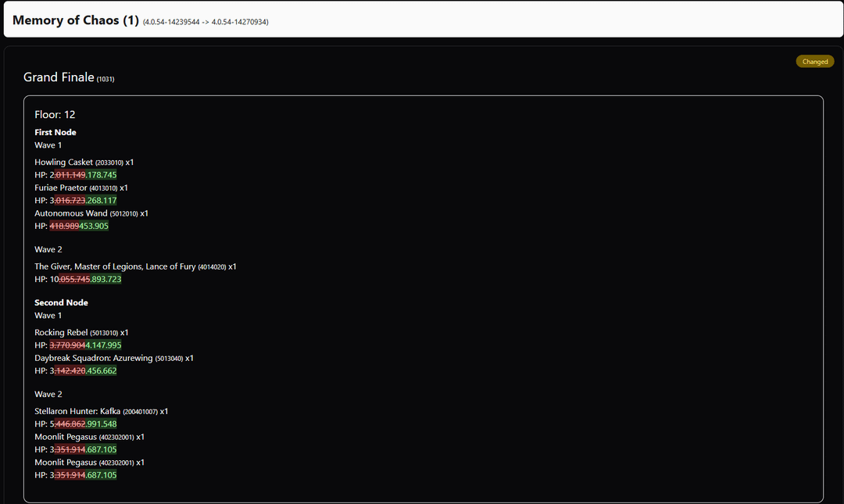
Task: Select the version range text 4.0.54-14239544 -> 4.0.54-14270934
Action: (206, 22)
